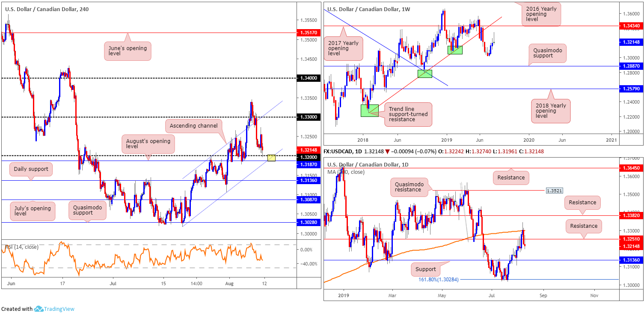Click 'Aug' on 240 chart time axis

pyautogui.click(x=229, y=283)
